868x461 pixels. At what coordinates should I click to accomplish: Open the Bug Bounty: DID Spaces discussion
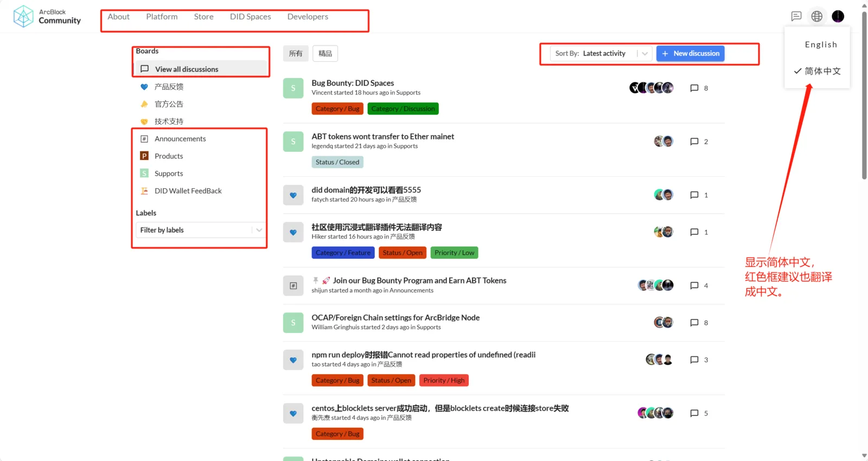pyautogui.click(x=353, y=83)
